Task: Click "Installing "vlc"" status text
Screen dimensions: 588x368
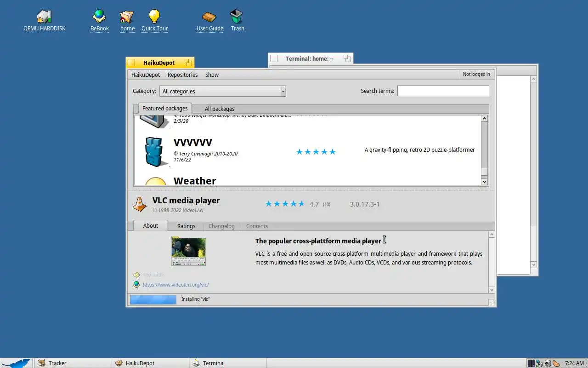Action: 195,299
